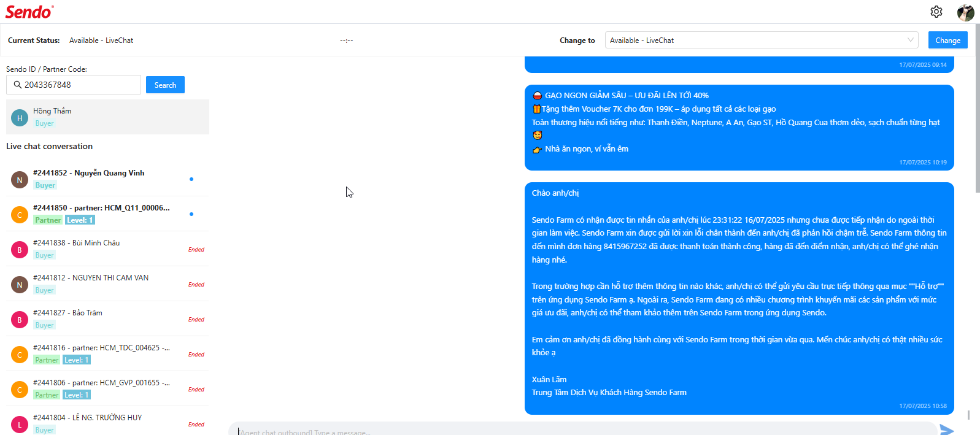Focus the chat message input box
This screenshot has width=980, height=435.
[x=583, y=429]
